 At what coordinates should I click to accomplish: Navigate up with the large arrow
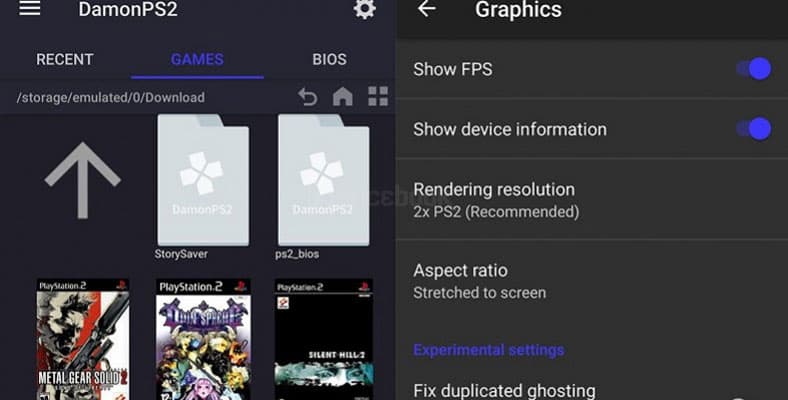click(x=82, y=180)
